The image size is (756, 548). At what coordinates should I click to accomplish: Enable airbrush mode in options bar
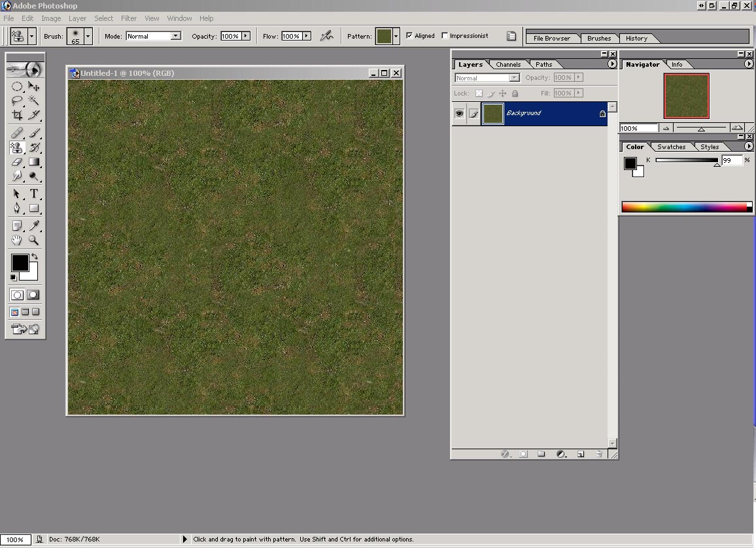(326, 36)
